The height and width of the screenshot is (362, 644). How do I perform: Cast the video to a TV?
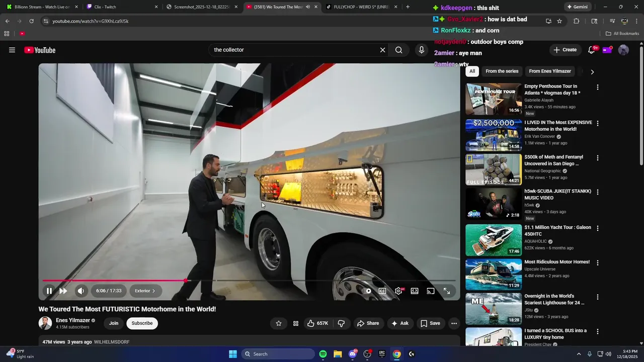coord(431,291)
